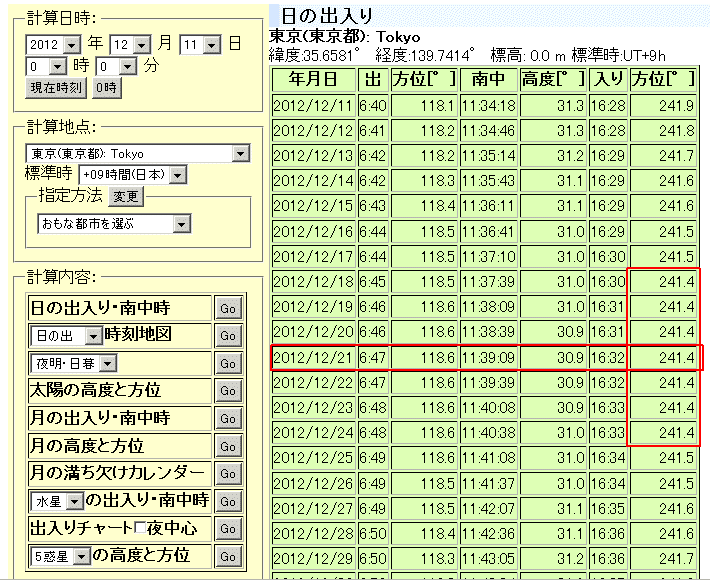Click date cell 2012/12/25
This screenshot has width=710, height=580.
click(x=313, y=458)
